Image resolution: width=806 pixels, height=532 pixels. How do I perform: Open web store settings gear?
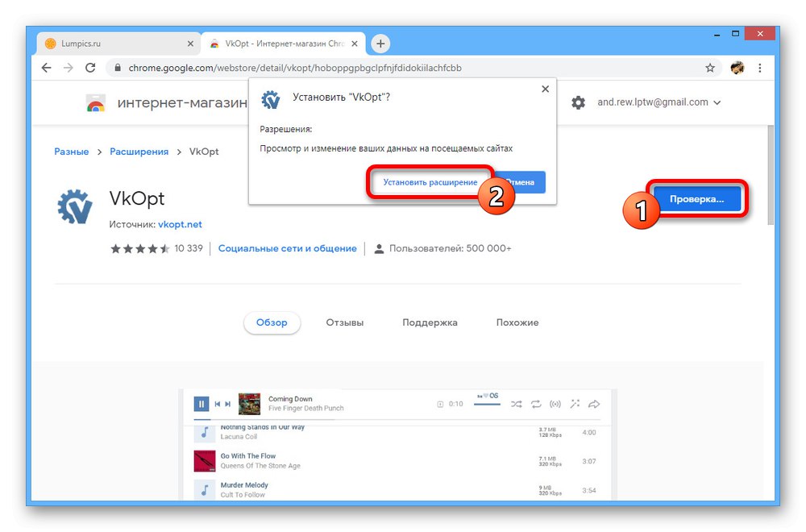pos(578,102)
